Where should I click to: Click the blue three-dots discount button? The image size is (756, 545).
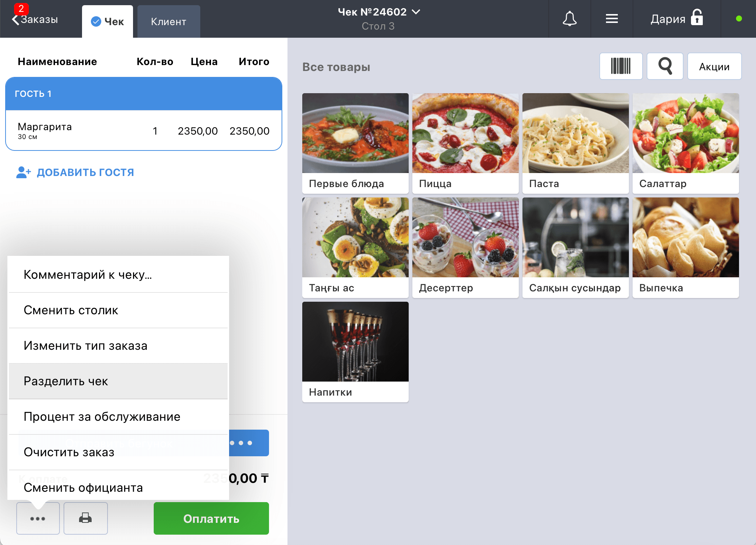(x=248, y=443)
